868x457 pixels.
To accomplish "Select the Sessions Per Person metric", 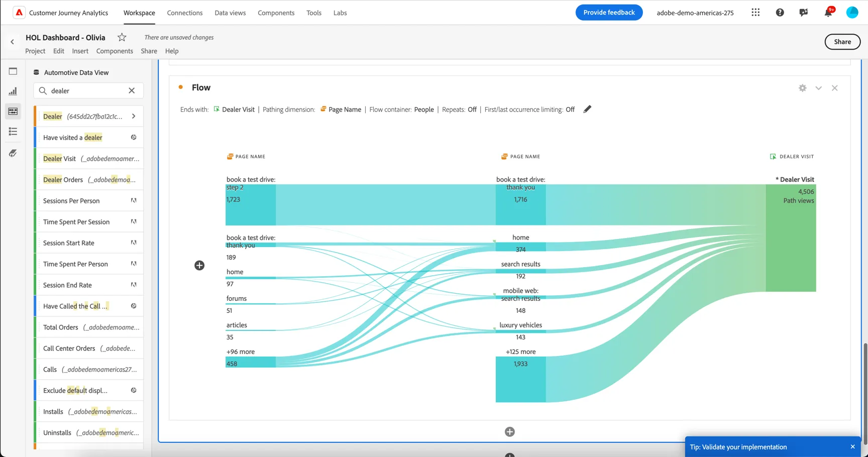I will [88, 201].
